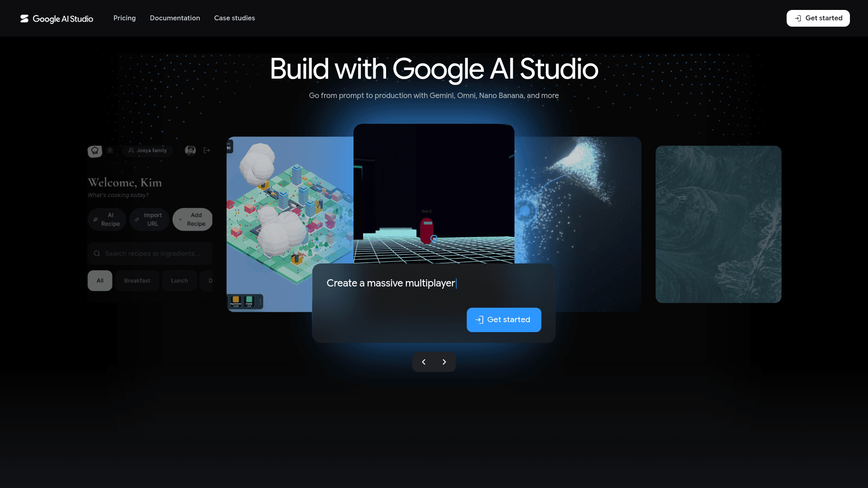Click the blue Get started button
This screenshot has height=488, width=868.
504,320
